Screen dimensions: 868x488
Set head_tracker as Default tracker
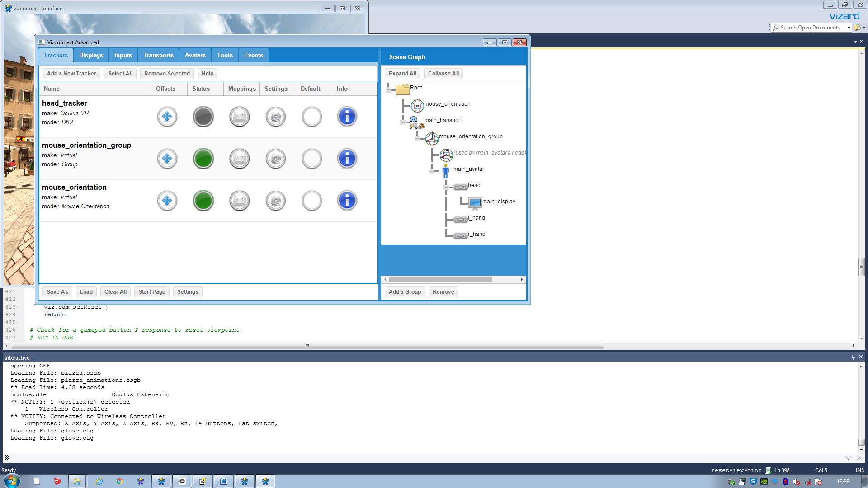point(311,117)
